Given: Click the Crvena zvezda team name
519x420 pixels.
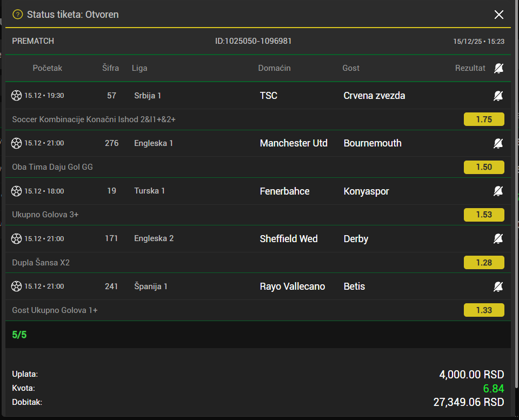Looking at the screenshot, I should click(374, 96).
